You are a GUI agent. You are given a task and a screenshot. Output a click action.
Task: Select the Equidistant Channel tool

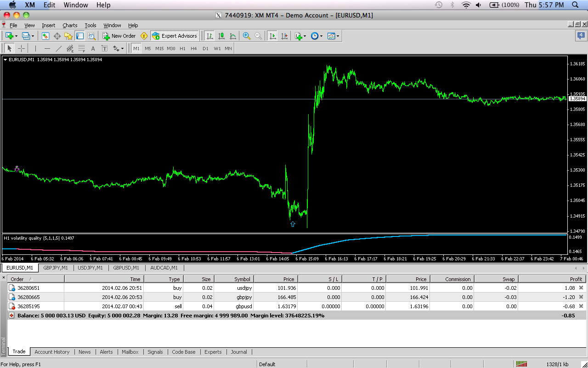pyautogui.click(x=70, y=48)
